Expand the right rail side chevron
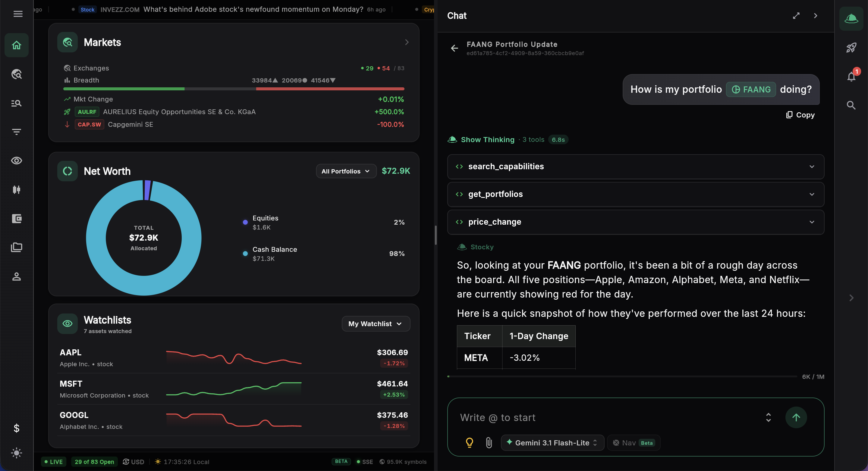The width and height of the screenshot is (868, 471). [x=851, y=298]
